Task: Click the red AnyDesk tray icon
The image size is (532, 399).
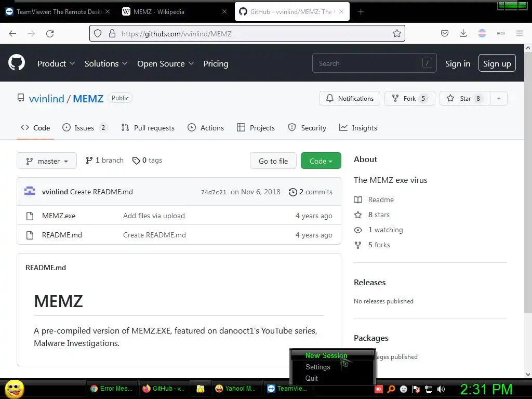Action: pyautogui.click(x=379, y=389)
